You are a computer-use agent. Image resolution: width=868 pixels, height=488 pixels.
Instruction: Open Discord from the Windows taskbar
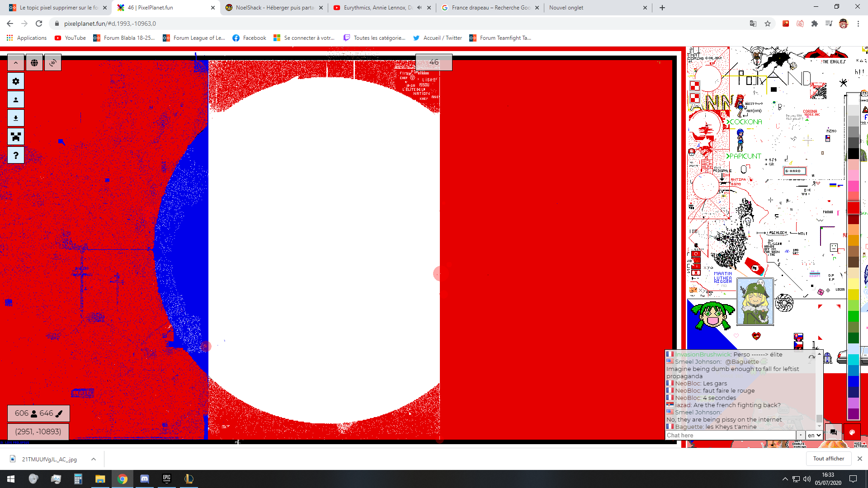click(x=145, y=479)
